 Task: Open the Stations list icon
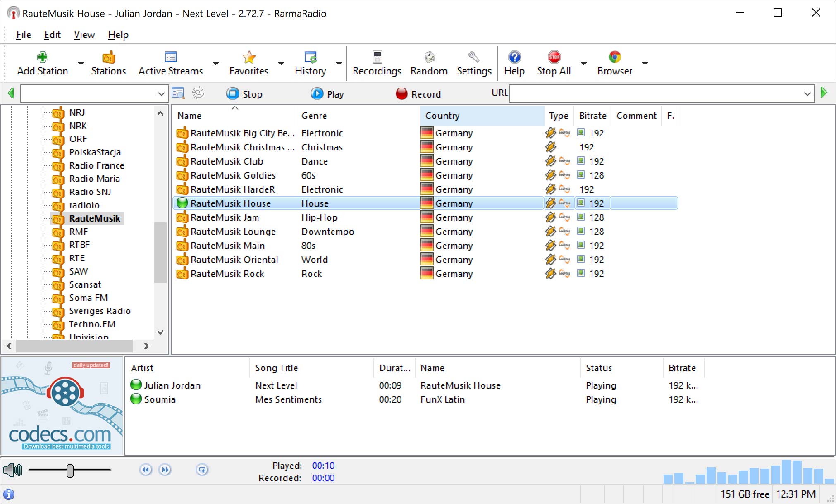(109, 57)
